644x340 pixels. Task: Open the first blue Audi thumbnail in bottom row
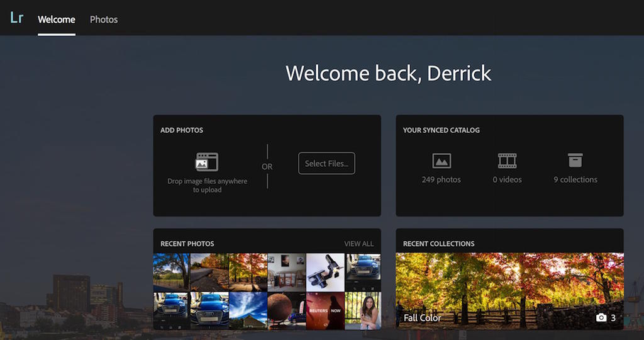coord(171,311)
